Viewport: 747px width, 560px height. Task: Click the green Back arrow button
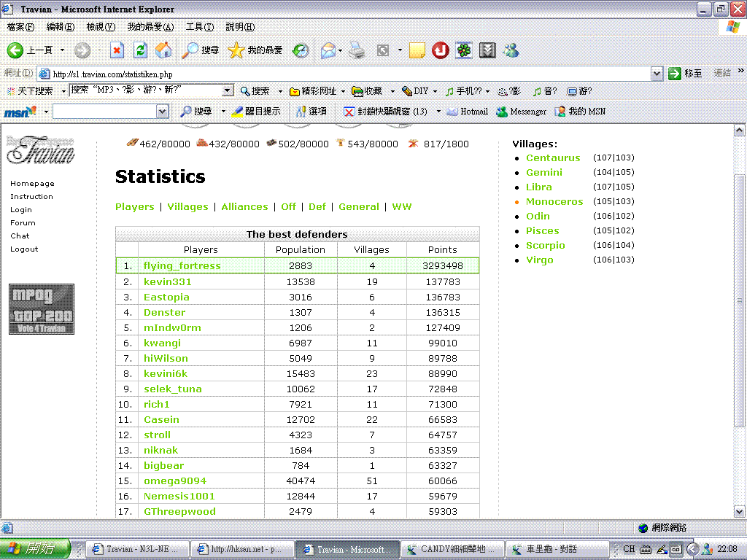pyautogui.click(x=15, y=50)
